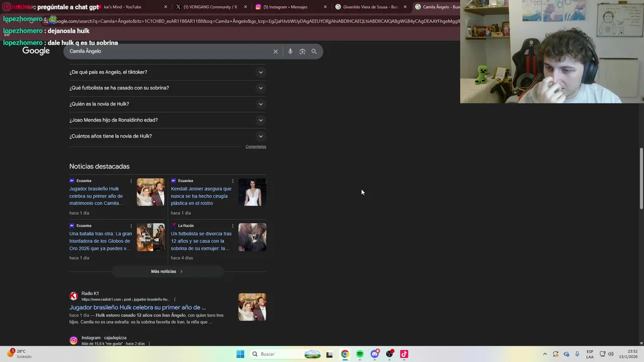Expand Joao Mendes hijo de Ronaldinho question
The width and height of the screenshot is (644, 362).
[x=168, y=120]
